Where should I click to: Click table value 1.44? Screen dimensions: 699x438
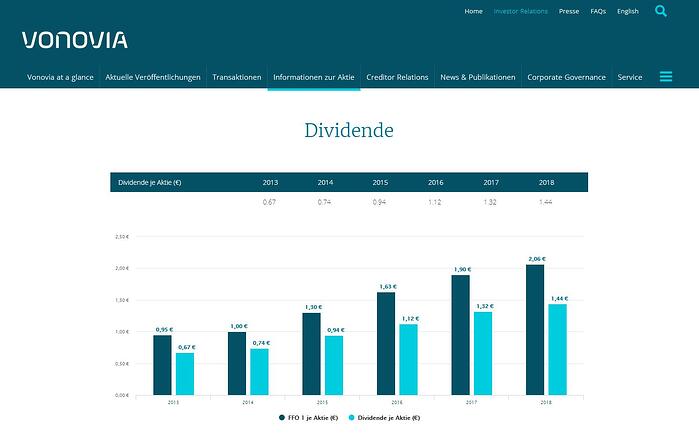pyautogui.click(x=546, y=202)
